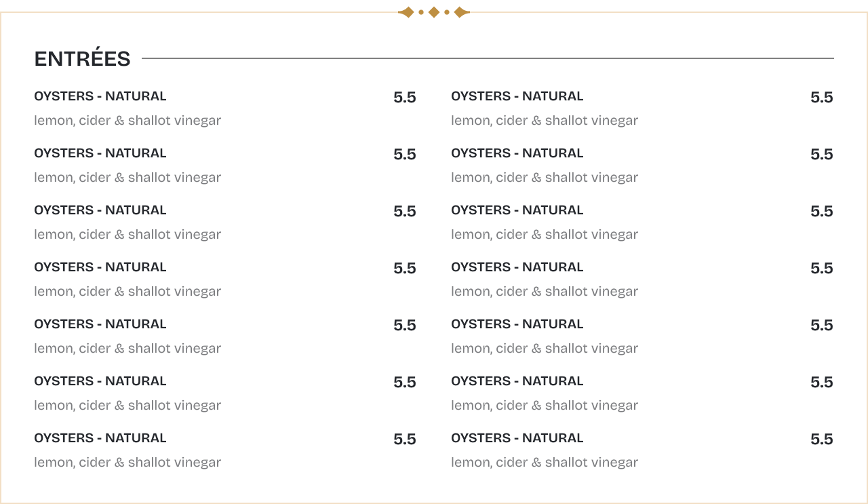
Task: Click the 5.5 price of top-left item
Action: 404,98
